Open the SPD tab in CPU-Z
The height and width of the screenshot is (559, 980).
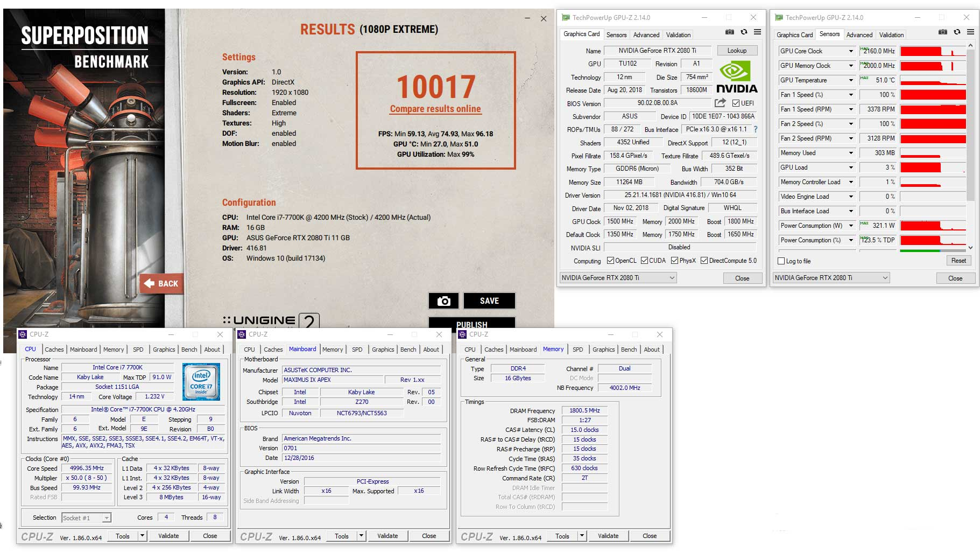coord(138,350)
